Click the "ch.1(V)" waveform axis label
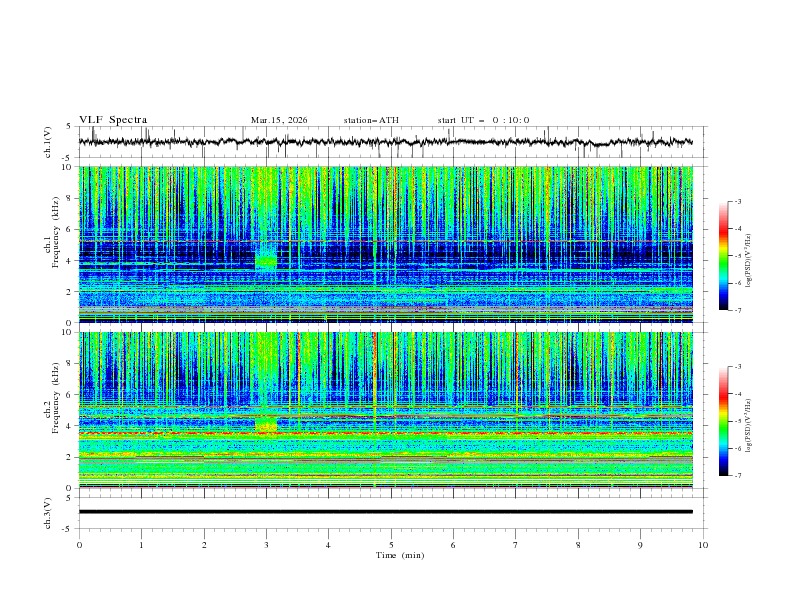 pyautogui.click(x=48, y=142)
